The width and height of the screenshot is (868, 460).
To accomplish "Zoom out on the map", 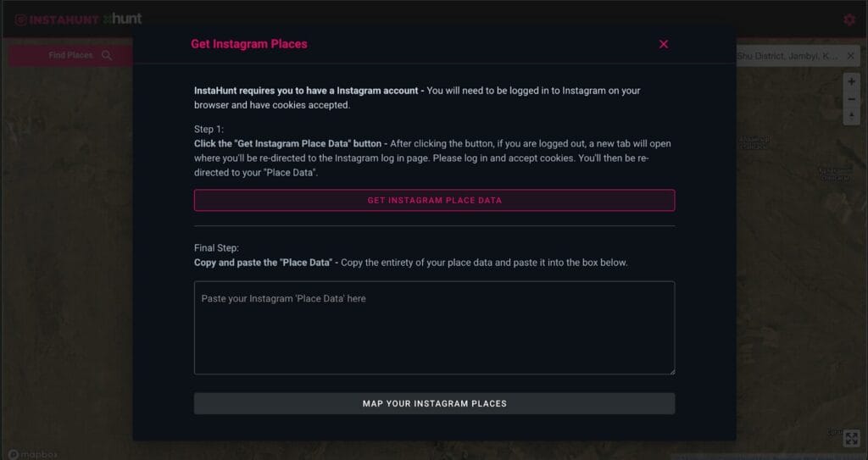I will [x=852, y=99].
